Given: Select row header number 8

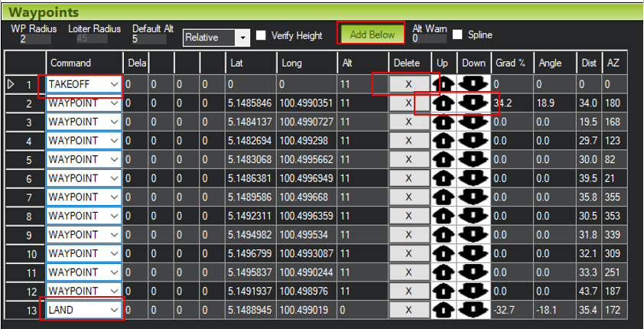Looking at the screenshot, I should point(25,216).
